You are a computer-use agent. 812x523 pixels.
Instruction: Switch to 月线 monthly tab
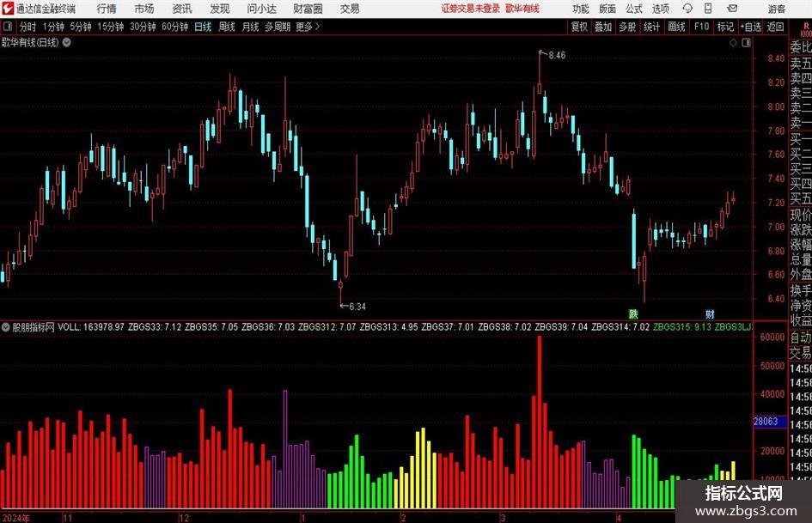click(250, 27)
